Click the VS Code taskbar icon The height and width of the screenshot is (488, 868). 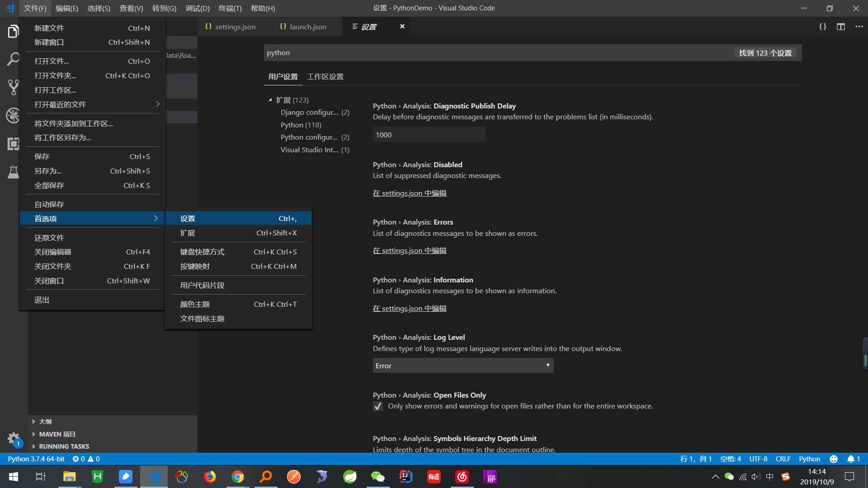click(154, 477)
